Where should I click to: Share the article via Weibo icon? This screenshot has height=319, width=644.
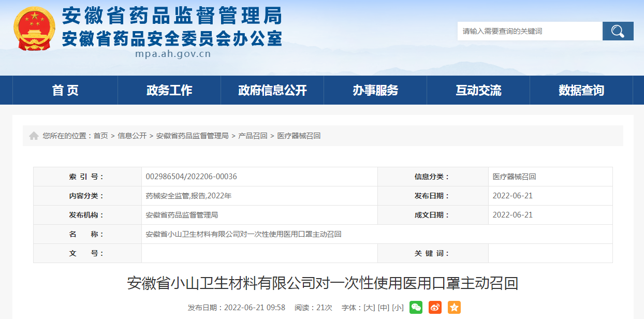pyautogui.click(x=435, y=308)
